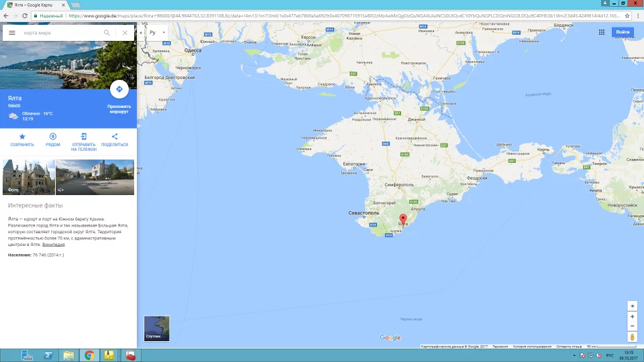Reload the page with refresh icon

(25, 15)
